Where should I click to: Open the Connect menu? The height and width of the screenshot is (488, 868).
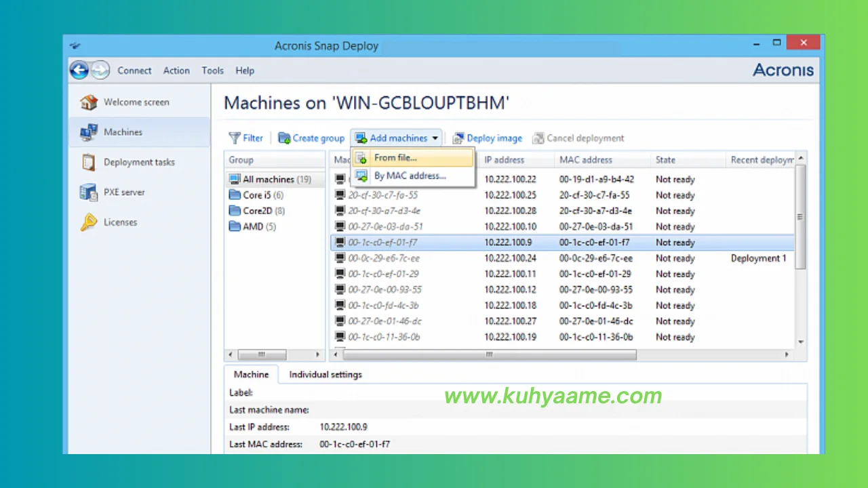134,70
